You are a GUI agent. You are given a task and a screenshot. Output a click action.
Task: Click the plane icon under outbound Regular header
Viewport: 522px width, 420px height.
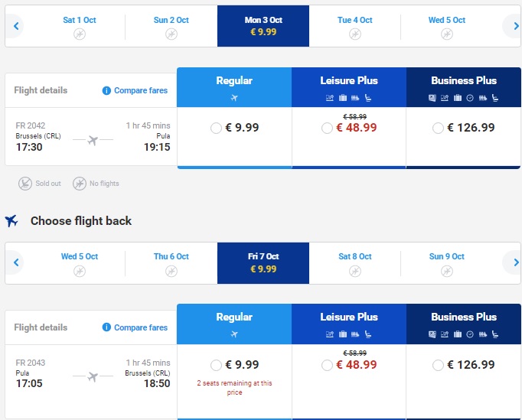pos(234,98)
